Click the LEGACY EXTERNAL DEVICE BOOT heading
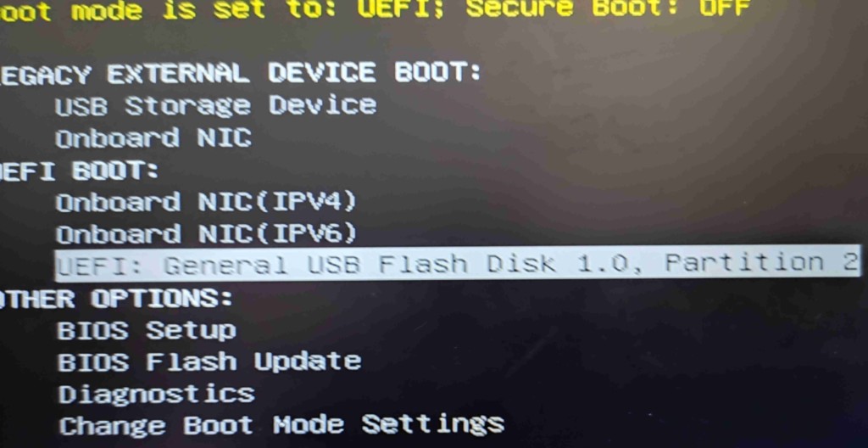Screen dimensions: 868x448 (240, 73)
